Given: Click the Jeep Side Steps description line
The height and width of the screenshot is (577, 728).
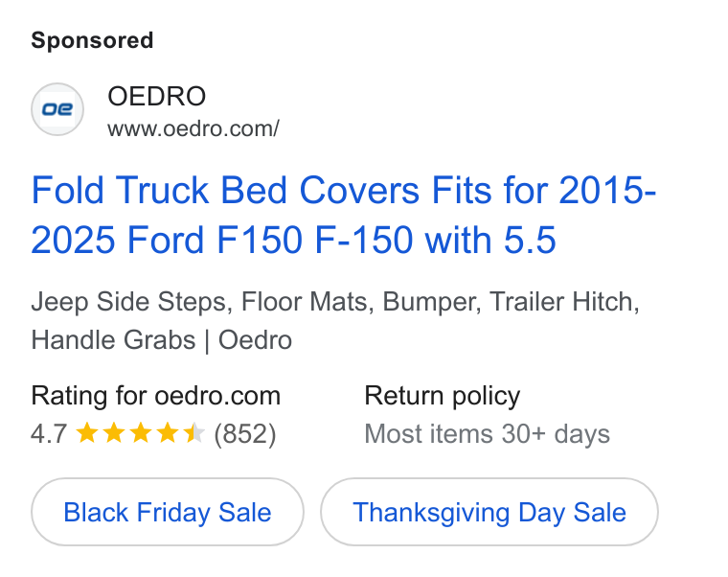Looking at the screenshot, I should pyautogui.click(x=335, y=302).
